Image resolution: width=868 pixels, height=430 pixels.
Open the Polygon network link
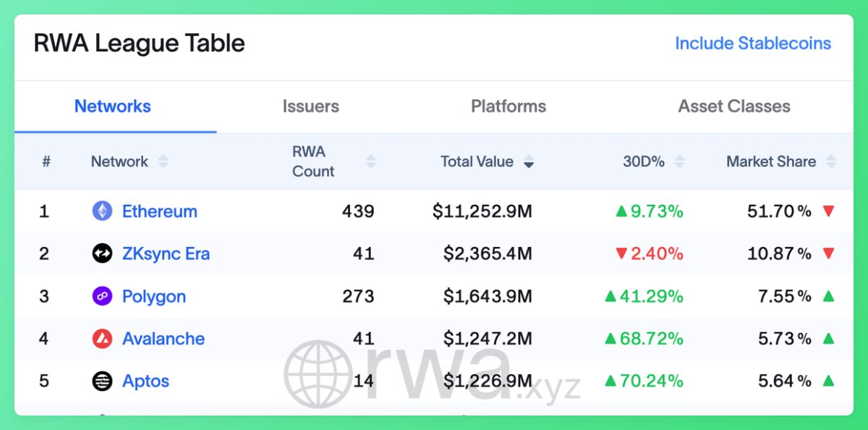click(154, 297)
